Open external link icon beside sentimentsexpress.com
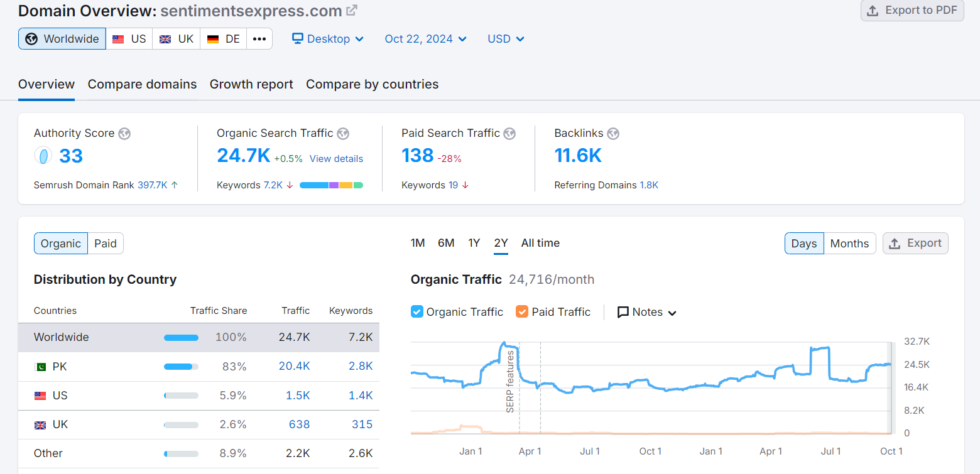Image resolution: width=980 pixels, height=474 pixels. click(x=352, y=11)
